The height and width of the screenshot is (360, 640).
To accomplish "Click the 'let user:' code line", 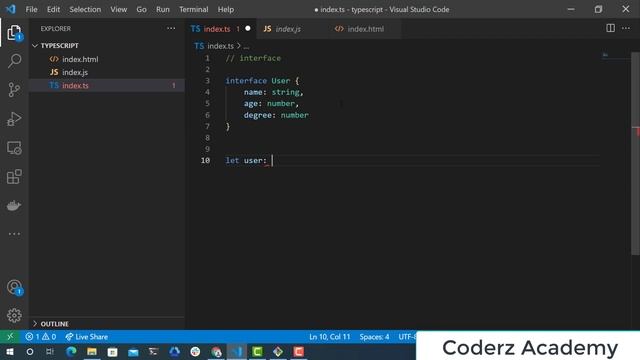I will (246, 160).
